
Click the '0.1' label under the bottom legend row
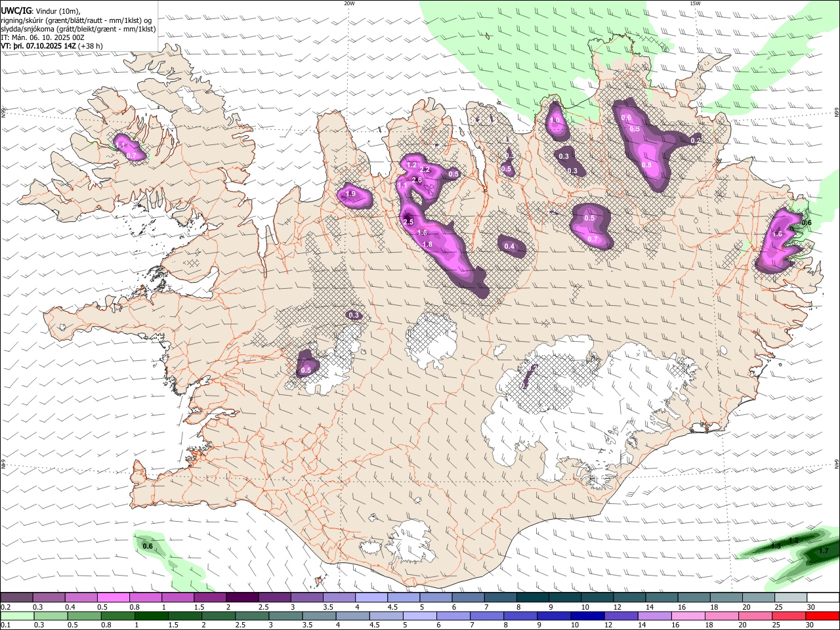(x=5, y=625)
